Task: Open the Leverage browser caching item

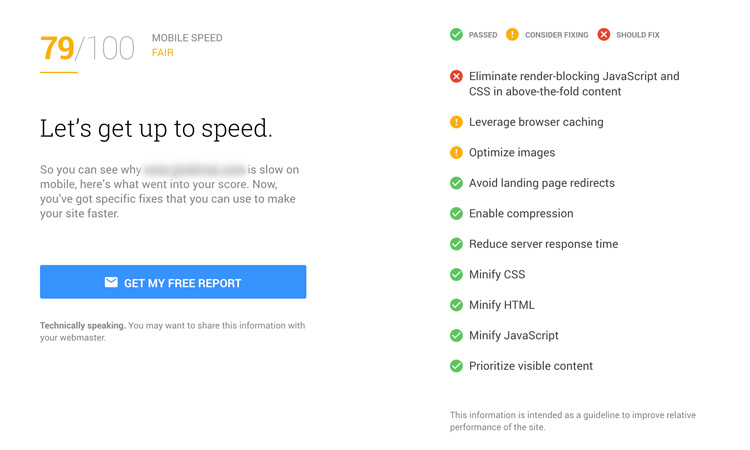Action: tap(536, 122)
